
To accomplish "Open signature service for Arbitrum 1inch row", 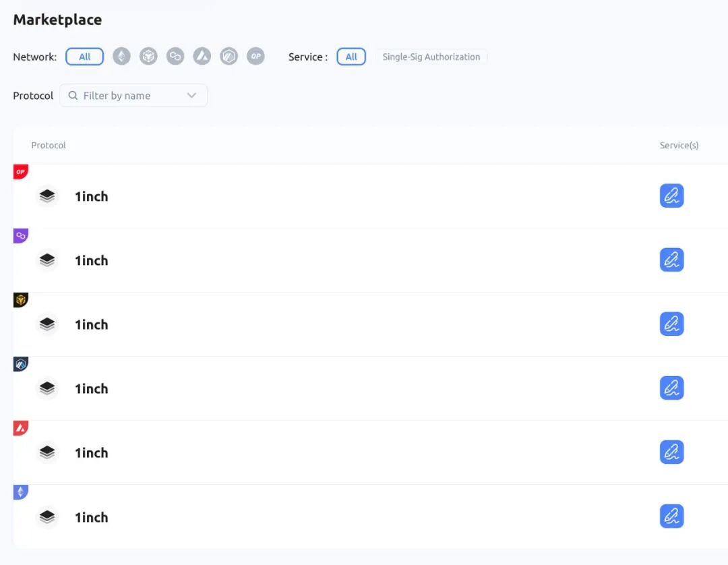I will pyautogui.click(x=671, y=388).
